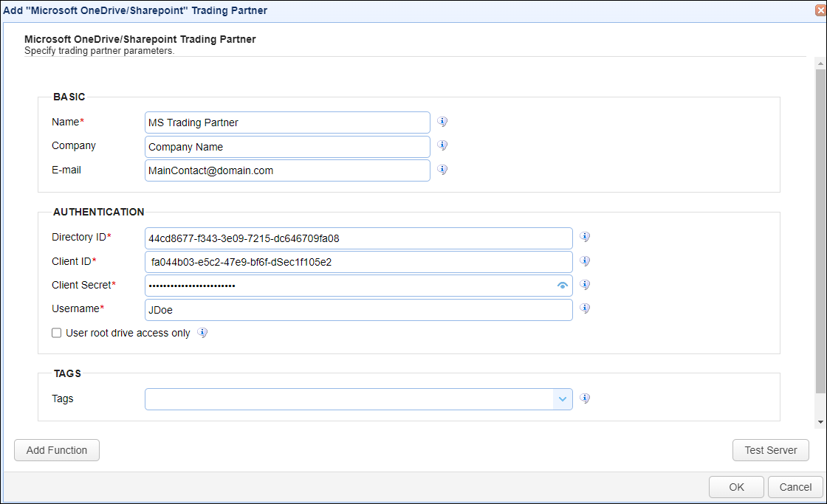Click the info icon next to E-mail field
The image size is (827, 504).
(442, 170)
